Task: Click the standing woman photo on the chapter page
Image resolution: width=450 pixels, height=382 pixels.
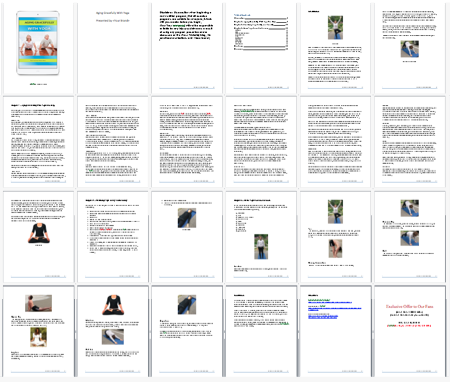Action: click(x=261, y=247)
